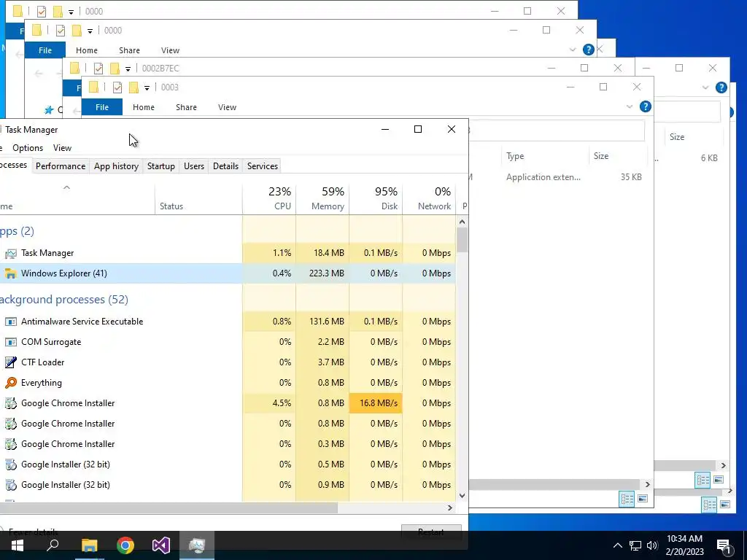Image resolution: width=747 pixels, height=560 pixels.
Task: Click the File tab in the 0003 Explorer window
Action: click(102, 107)
